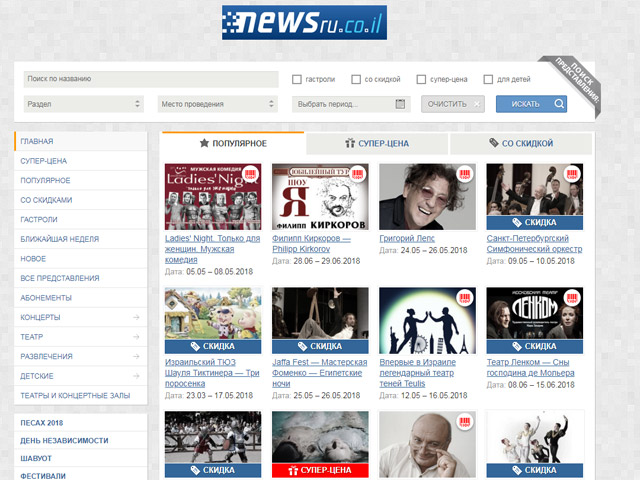Click the Искать button label
640x480 pixels.
tap(525, 104)
